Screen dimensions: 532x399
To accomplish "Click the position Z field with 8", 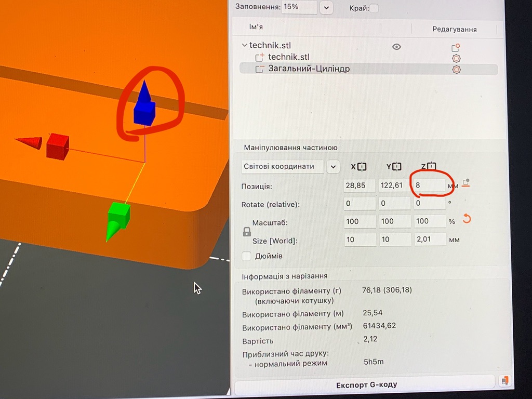I will (x=429, y=185).
